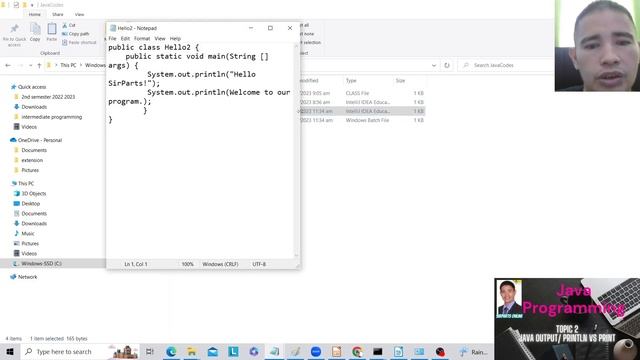
Task: Open the View menu in Notepad
Action: [160, 38]
